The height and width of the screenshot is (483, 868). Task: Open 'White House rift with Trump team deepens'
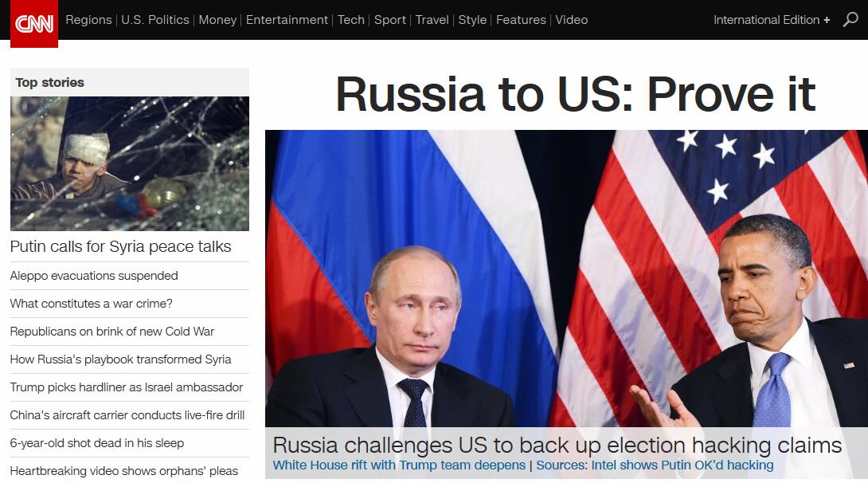pos(399,465)
